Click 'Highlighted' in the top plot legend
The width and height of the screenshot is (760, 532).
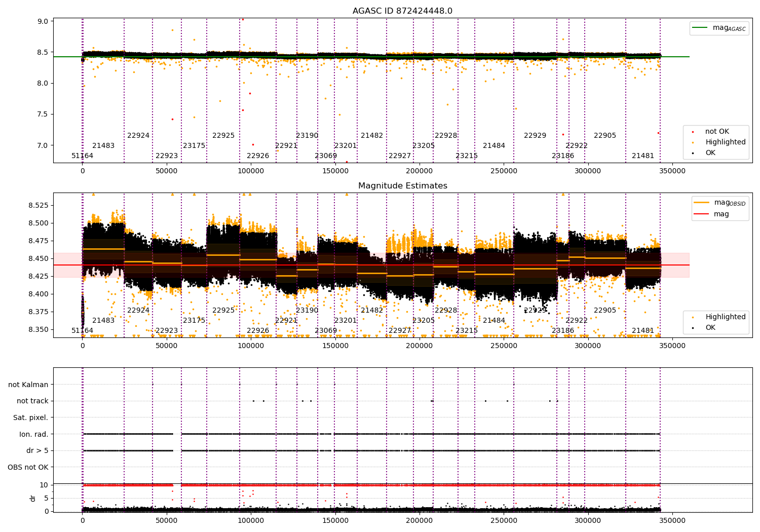[725, 142]
